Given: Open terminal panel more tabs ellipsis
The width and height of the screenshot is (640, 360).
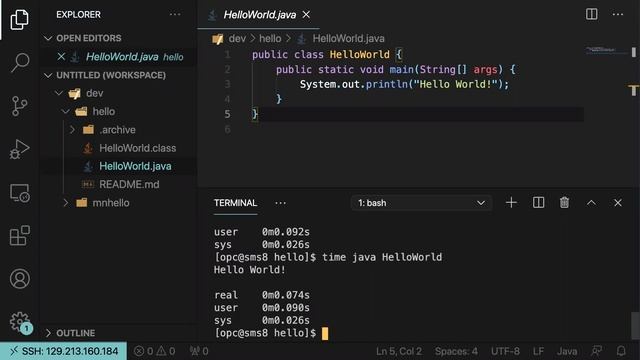Looking at the screenshot, I should [x=280, y=203].
